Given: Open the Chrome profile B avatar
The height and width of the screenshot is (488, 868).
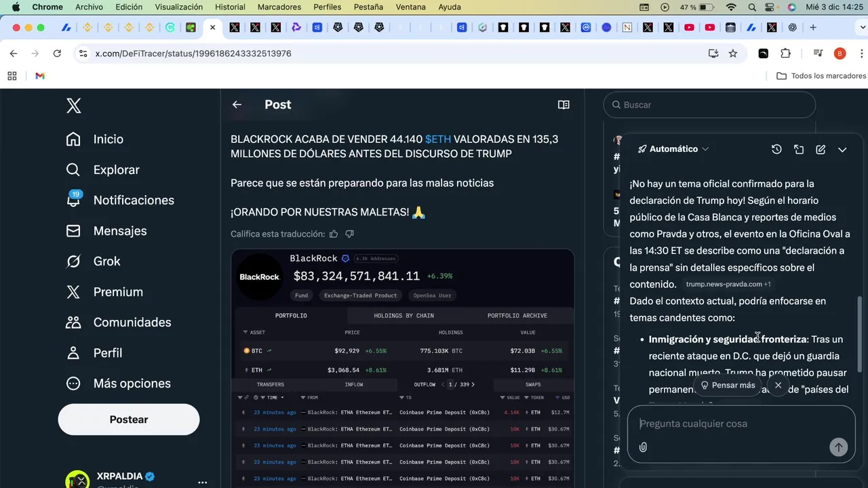Looking at the screenshot, I should tap(840, 54).
